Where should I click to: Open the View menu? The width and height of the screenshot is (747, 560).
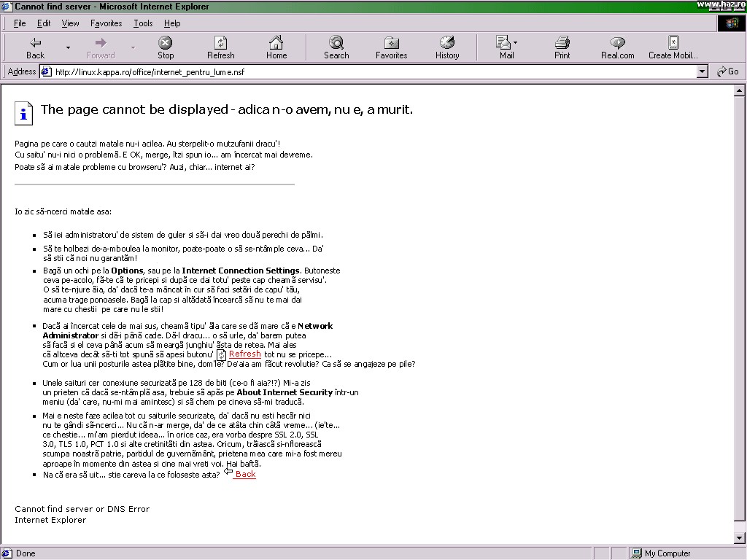[70, 23]
